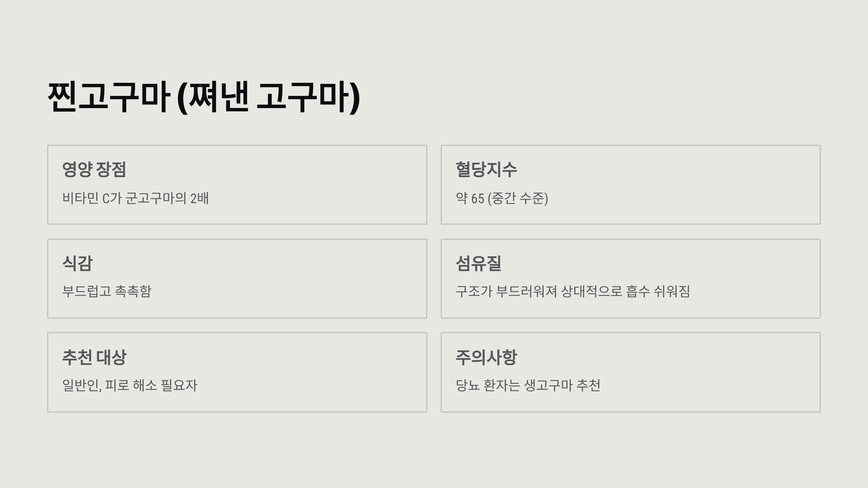Select the 영양 장점 card heading
The width and height of the screenshot is (868, 488).
(x=94, y=169)
